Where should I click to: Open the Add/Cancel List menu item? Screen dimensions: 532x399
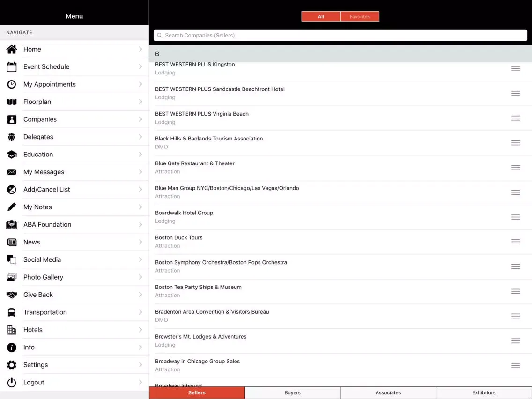coord(74,190)
